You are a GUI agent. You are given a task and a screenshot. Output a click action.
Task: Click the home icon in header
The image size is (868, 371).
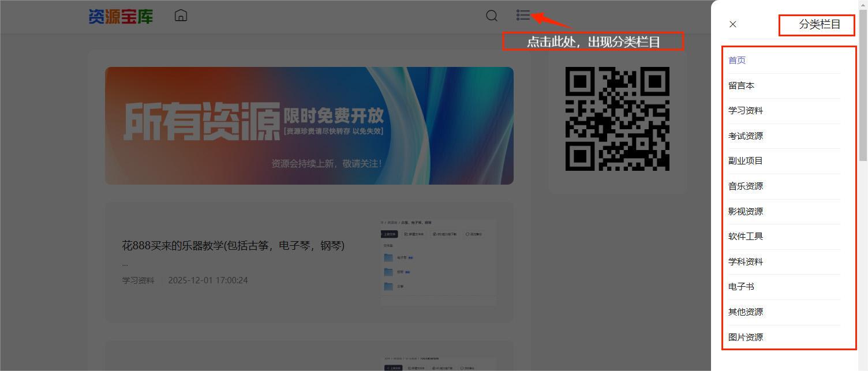pos(181,16)
